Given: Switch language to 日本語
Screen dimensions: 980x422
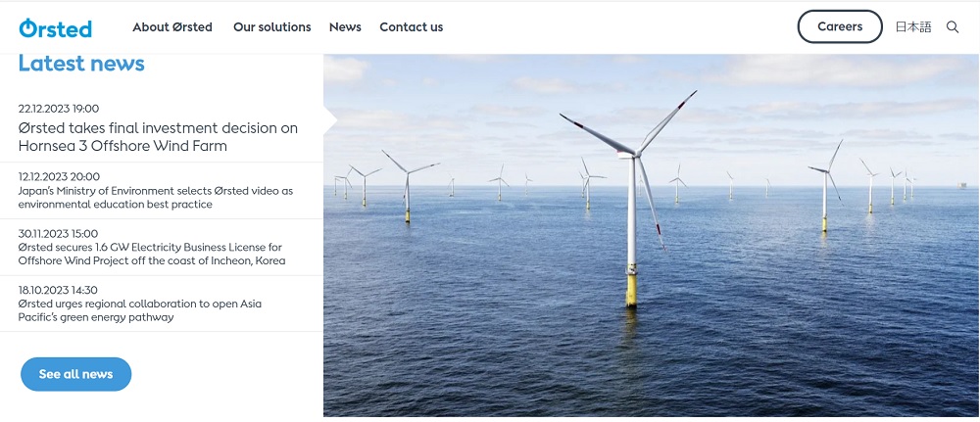Looking at the screenshot, I should [913, 27].
